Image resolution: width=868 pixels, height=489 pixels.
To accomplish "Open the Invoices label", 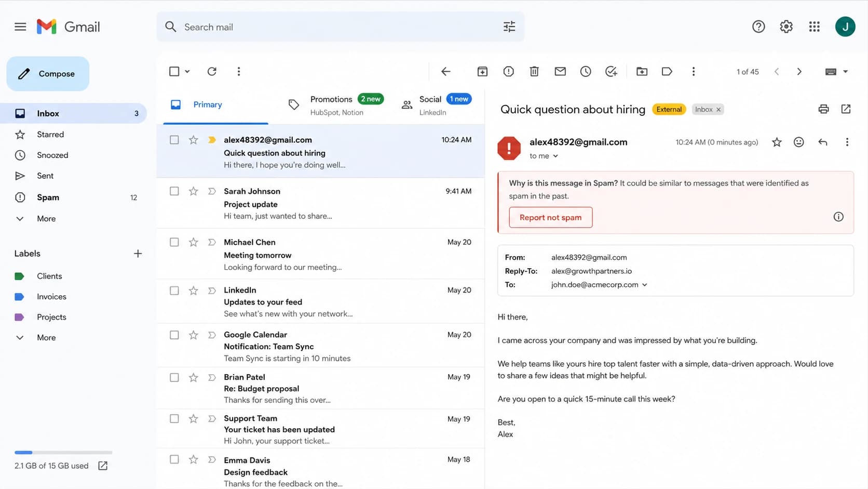I will (x=51, y=297).
